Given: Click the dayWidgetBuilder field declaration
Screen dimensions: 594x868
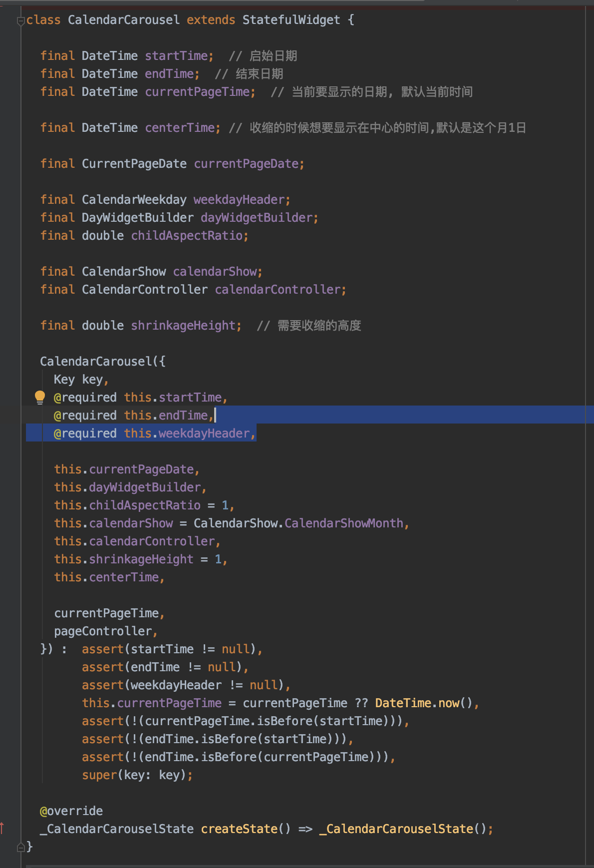Looking at the screenshot, I should [179, 218].
